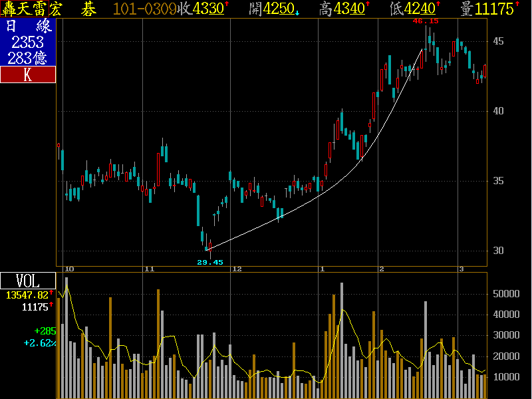The height and width of the screenshot is (399, 532).
Task: Click month 12 on the time axis
Action: pos(235,269)
